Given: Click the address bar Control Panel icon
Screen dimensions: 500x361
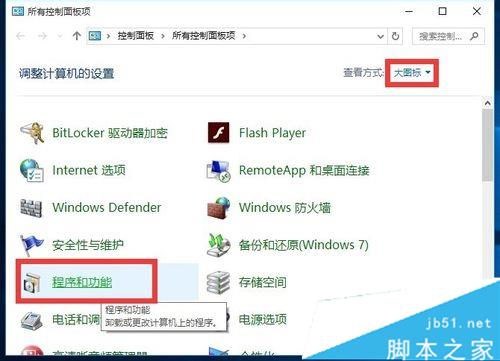Looking at the screenshot, I should (95, 36).
